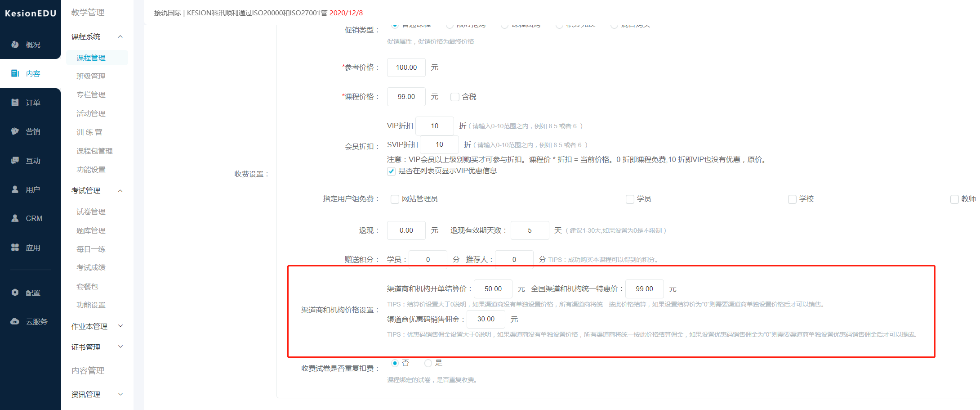Open the 订单 (Orders) section
This screenshot has height=410, width=980.
coord(30,103)
